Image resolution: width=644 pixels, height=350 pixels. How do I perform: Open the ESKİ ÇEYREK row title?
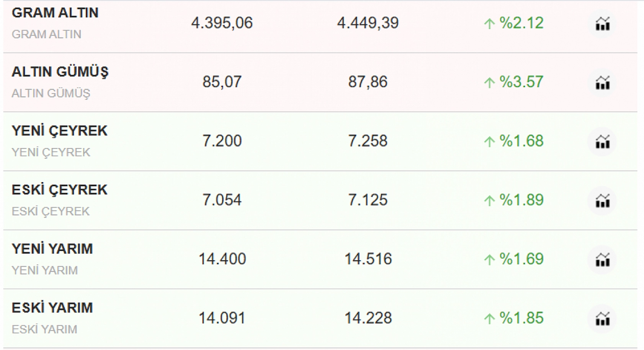point(59,190)
